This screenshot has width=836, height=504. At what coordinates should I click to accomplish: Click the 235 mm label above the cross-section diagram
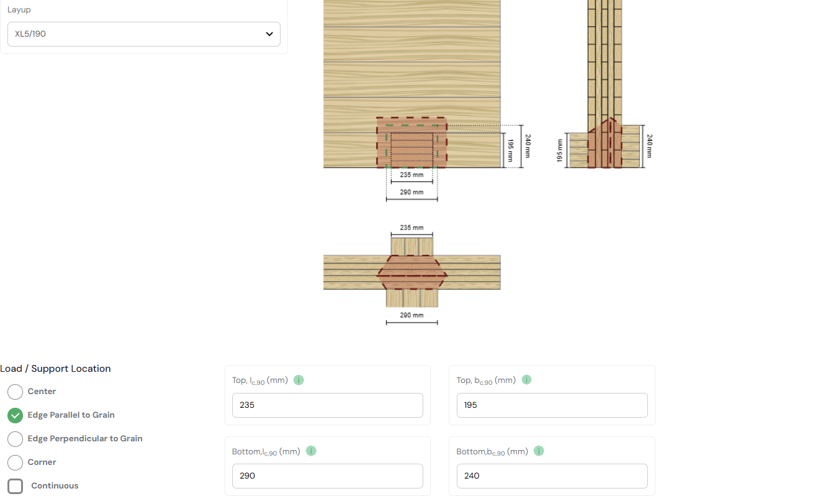click(x=411, y=228)
